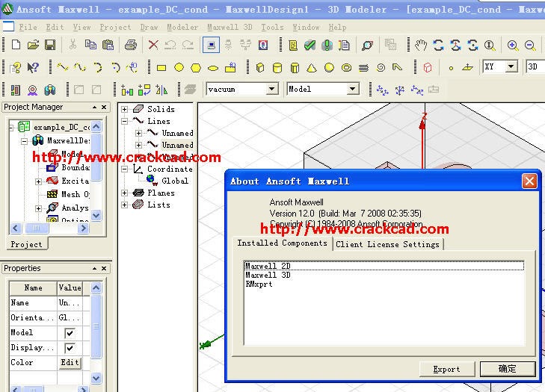Expand the Solids tree node
This screenshot has height=392, width=545.
(124, 109)
